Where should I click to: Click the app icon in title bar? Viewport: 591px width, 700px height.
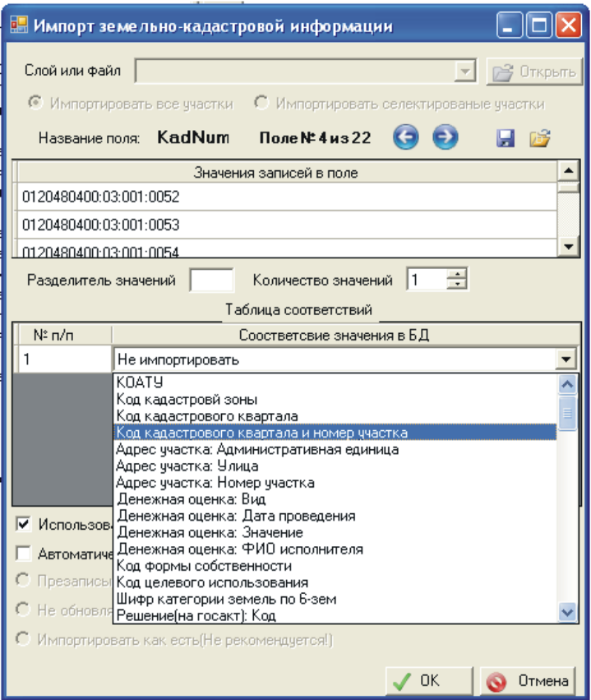click(16, 26)
